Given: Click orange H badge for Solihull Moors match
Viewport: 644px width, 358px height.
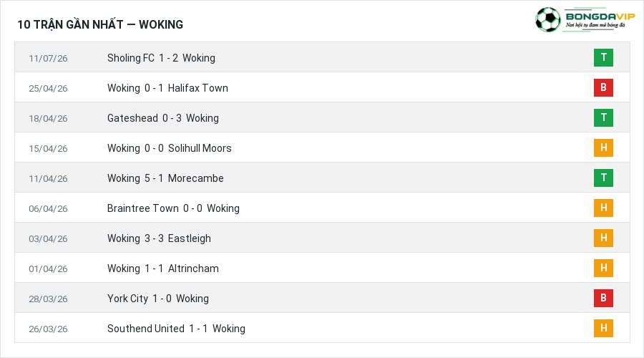Looking at the screenshot, I should [603, 147].
